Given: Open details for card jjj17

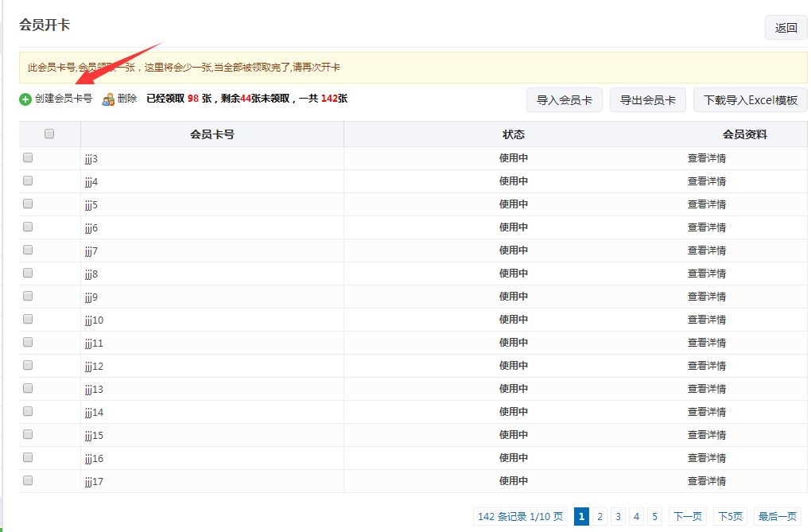Looking at the screenshot, I should pos(707,481).
